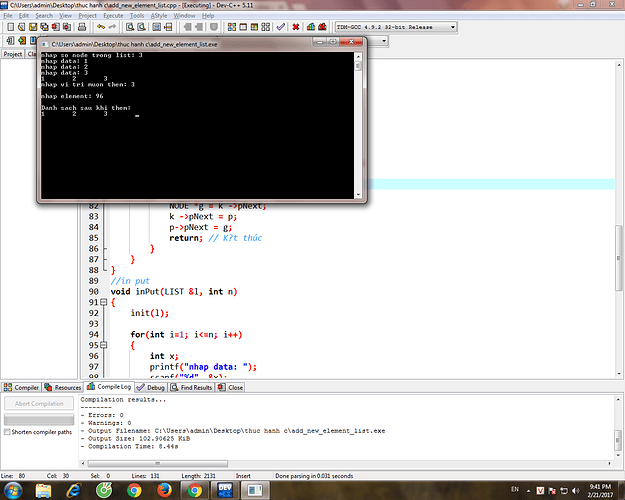The height and width of the screenshot is (500, 625).
Task: Open the Edit menu
Action: tap(24, 16)
